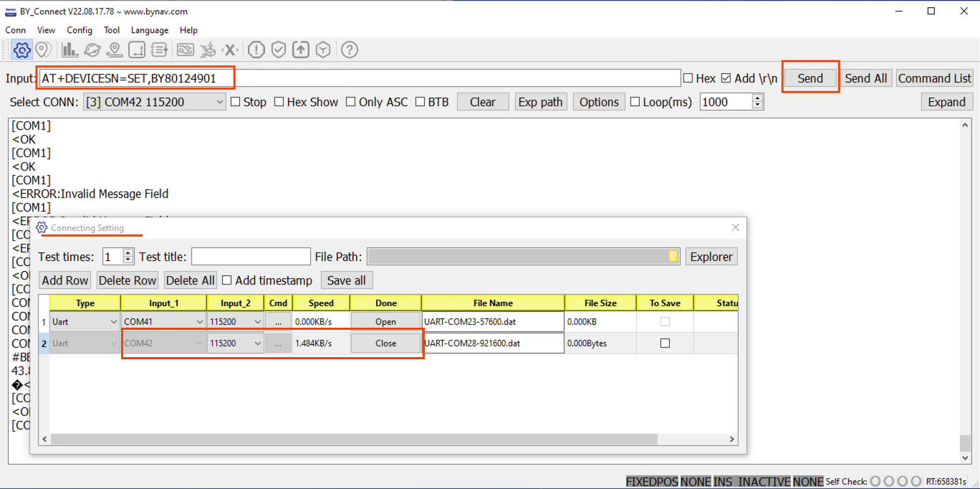Tick the BTB checkbox

pyautogui.click(x=421, y=102)
